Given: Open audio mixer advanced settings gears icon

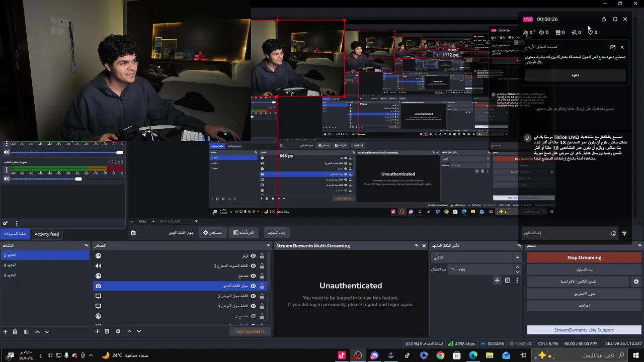Looking at the screenshot, I should point(6,223).
